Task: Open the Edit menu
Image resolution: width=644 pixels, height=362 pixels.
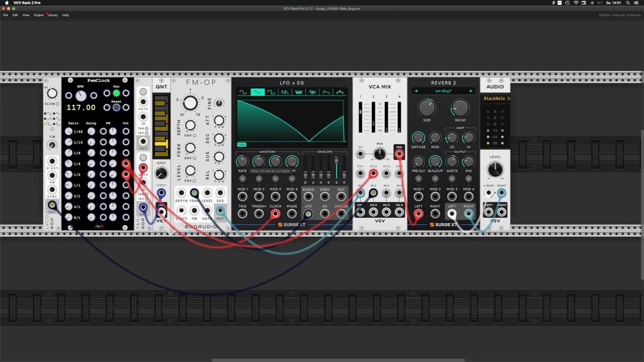Action: [15, 15]
